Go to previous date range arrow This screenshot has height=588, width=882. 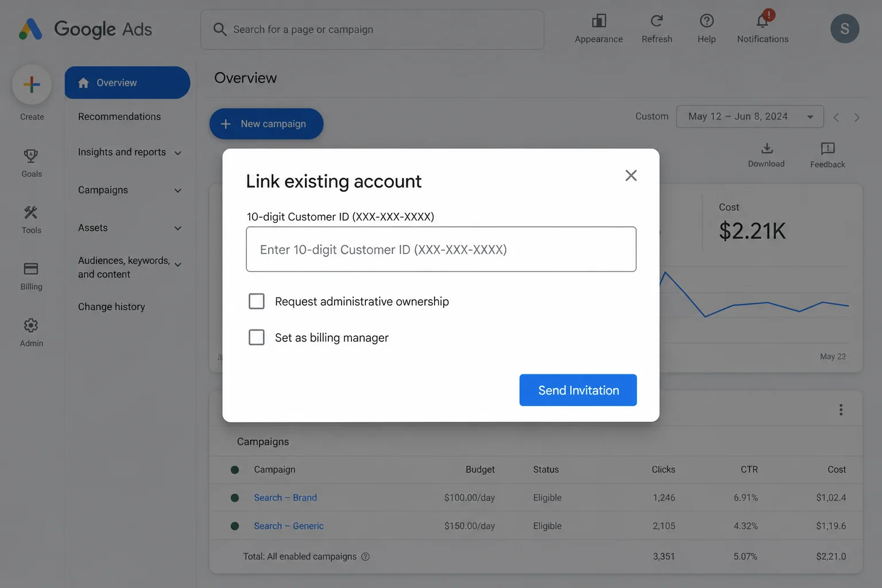pyautogui.click(x=836, y=117)
